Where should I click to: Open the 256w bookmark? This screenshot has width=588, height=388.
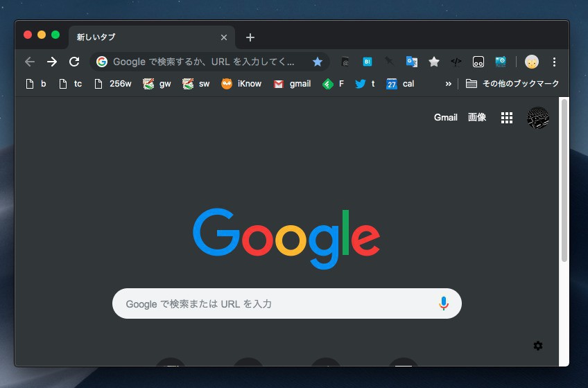[112, 84]
